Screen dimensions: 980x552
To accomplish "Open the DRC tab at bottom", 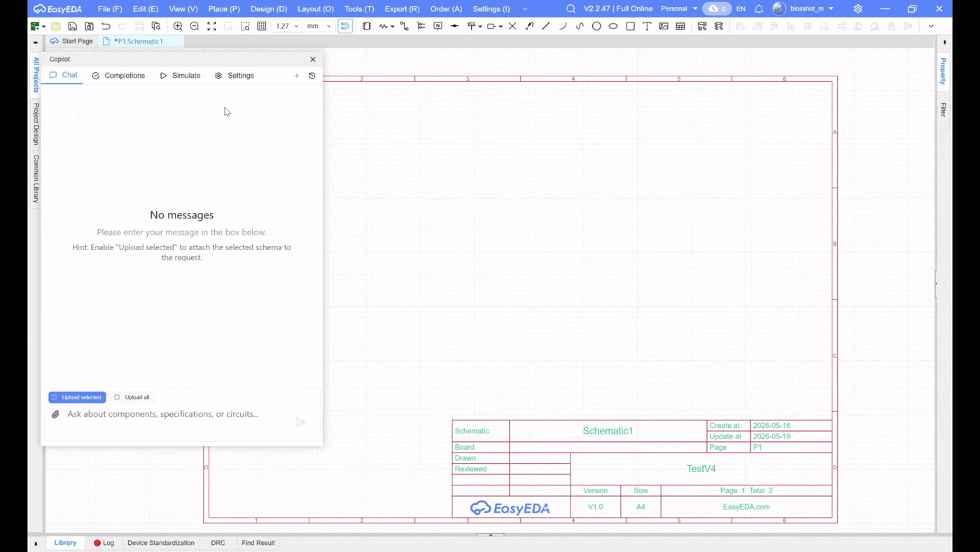I will (218, 543).
